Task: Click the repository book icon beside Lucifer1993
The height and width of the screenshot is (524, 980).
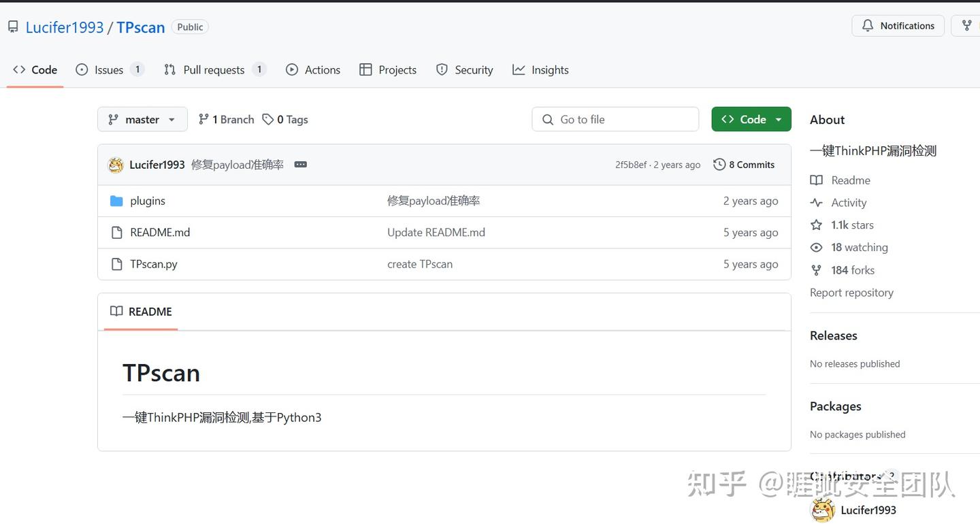Action: coord(13,27)
